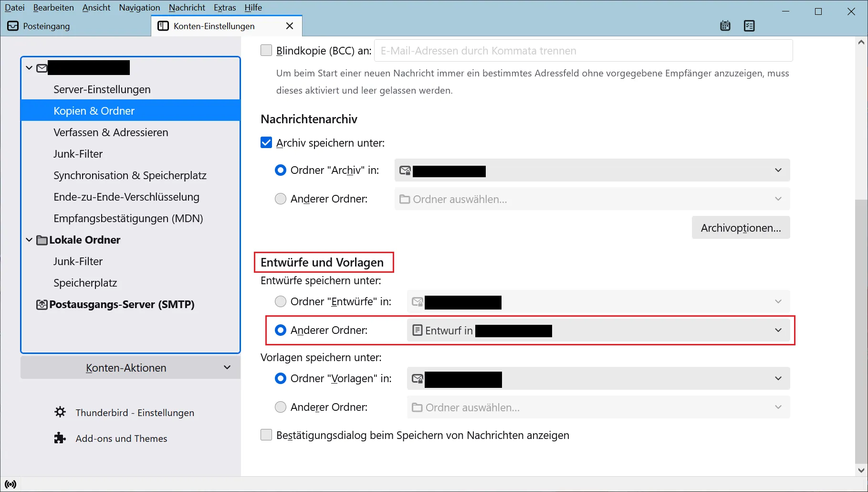The width and height of the screenshot is (868, 492).
Task: Collapse the Lokale Ordner tree node
Action: (x=29, y=240)
